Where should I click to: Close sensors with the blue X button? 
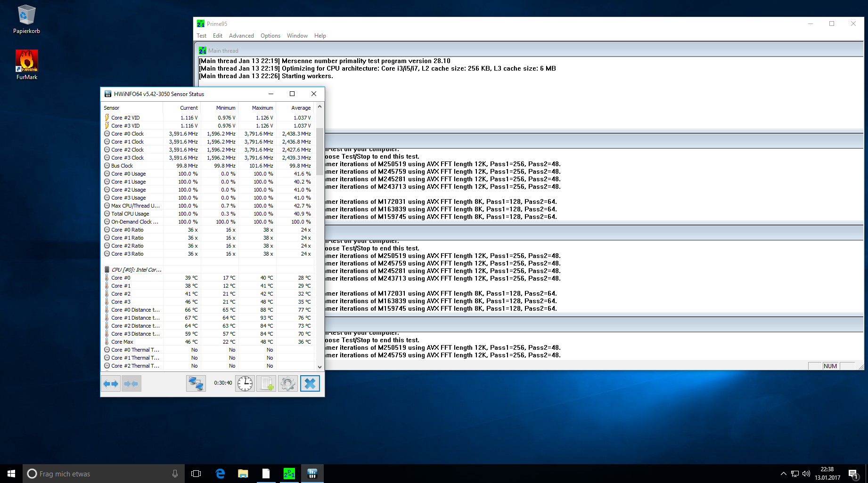pos(310,384)
